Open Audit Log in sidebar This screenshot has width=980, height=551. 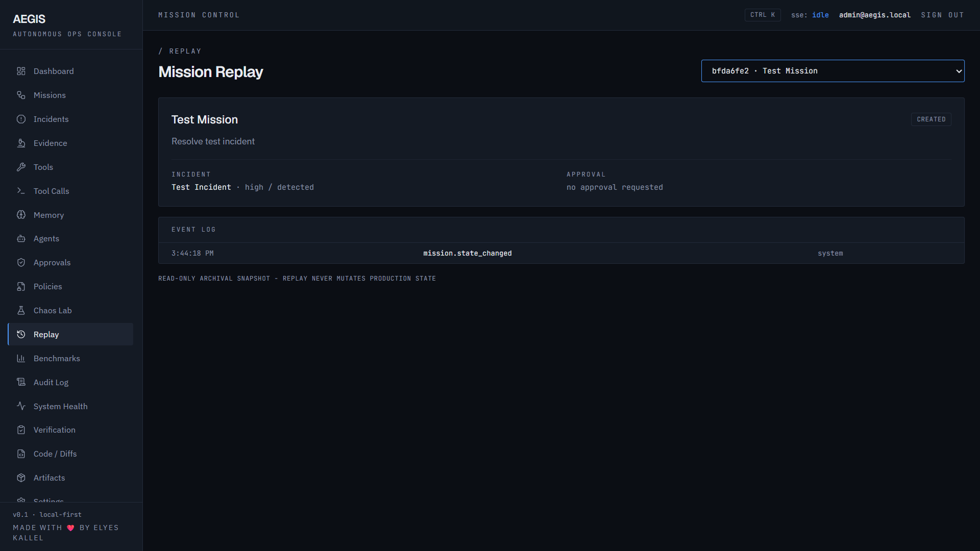(x=70, y=382)
